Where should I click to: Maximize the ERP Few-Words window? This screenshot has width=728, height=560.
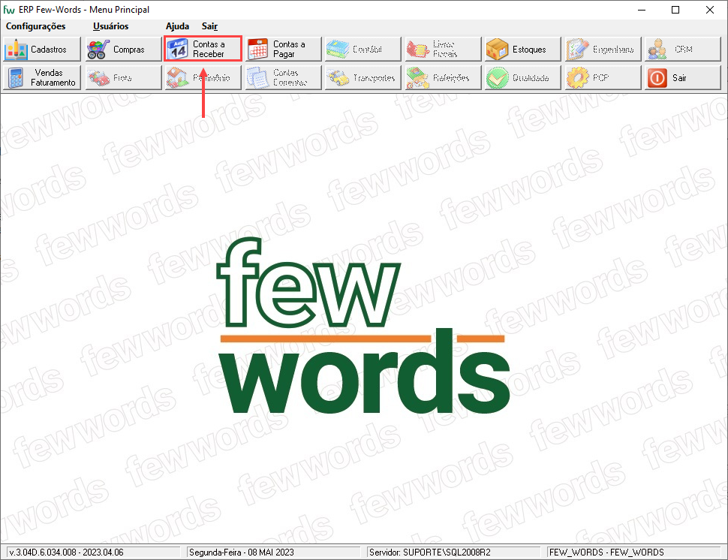click(x=675, y=10)
